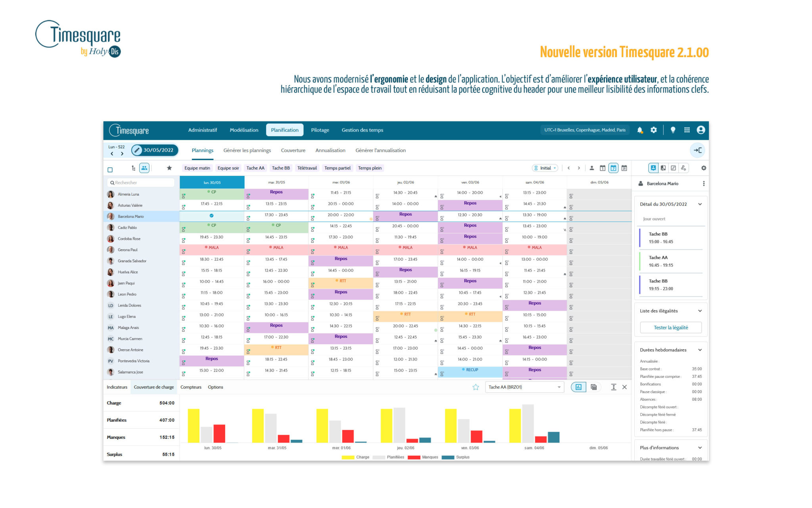This screenshot has width=812, height=508.
Task: Click the Rechercher employee search field
Action: coord(141,183)
